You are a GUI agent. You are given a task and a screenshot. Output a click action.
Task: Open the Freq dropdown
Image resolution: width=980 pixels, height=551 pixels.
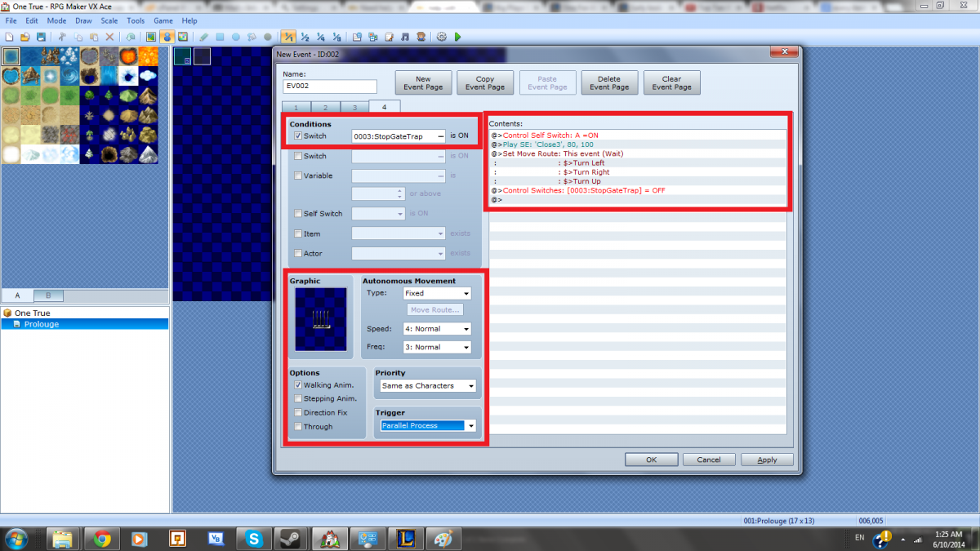pos(437,347)
